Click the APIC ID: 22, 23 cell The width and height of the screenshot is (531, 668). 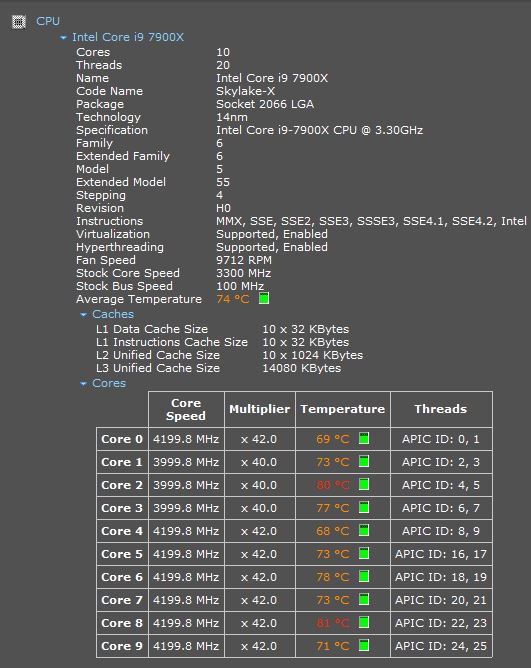(441, 623)
